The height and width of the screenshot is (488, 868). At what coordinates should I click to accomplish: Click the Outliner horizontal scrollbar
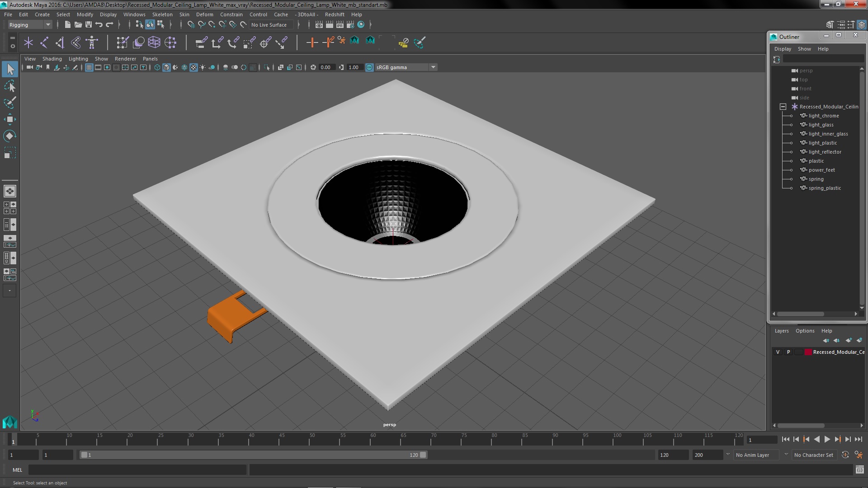801,314
